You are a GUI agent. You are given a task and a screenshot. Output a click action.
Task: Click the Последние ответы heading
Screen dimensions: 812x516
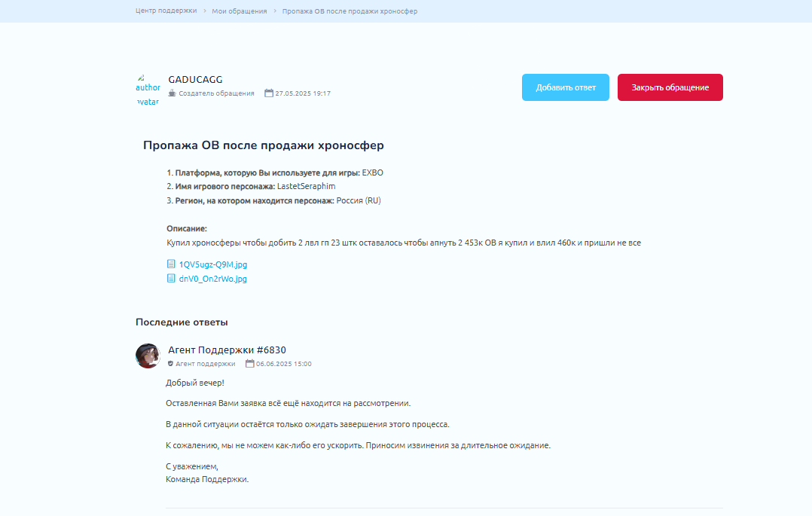(x=182, y=322)
